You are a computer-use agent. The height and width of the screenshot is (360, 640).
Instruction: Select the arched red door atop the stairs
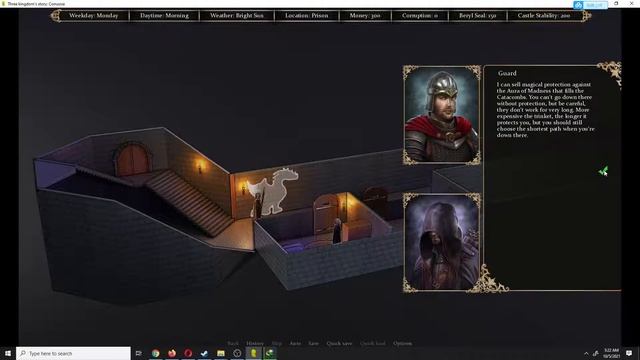132,159
